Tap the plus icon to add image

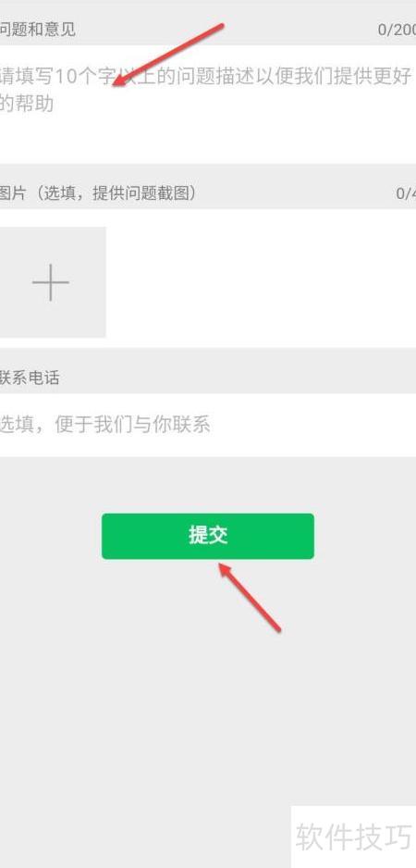pos(50,282)
